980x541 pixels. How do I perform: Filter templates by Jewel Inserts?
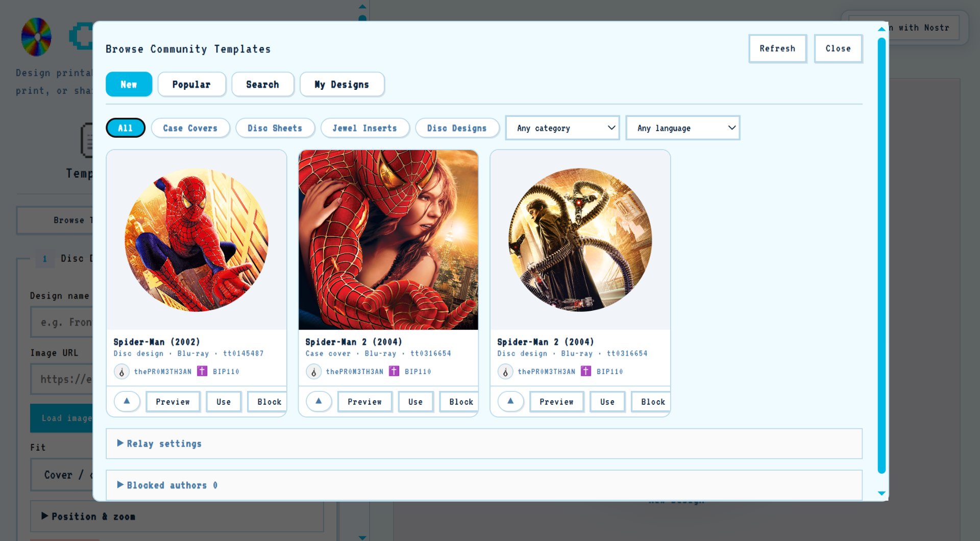coord(365,128)
